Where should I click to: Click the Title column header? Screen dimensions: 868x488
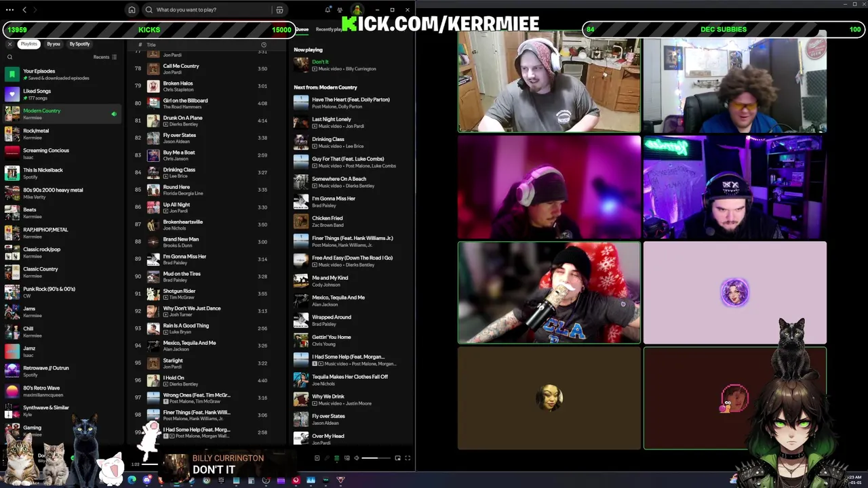coord(151,45)
